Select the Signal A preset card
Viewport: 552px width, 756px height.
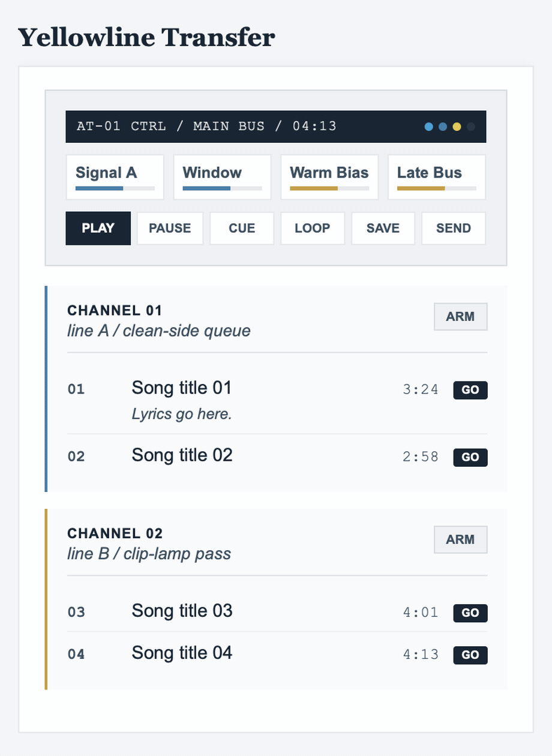point(115,177)
